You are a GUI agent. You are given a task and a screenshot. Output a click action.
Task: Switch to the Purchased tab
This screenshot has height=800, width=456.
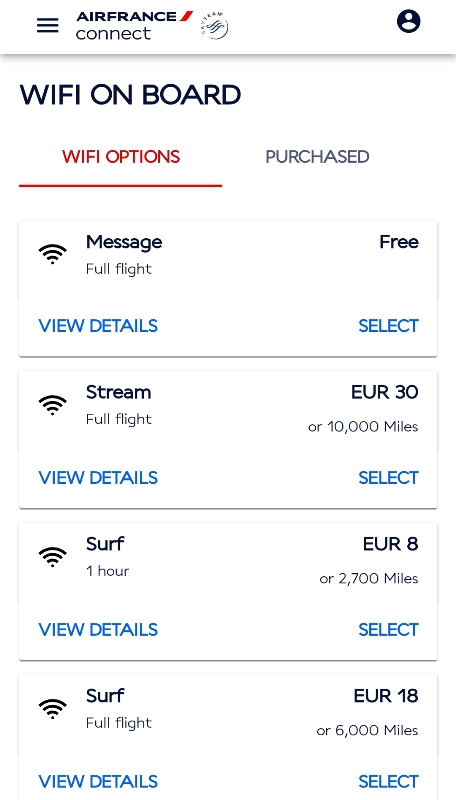(317, 157)
